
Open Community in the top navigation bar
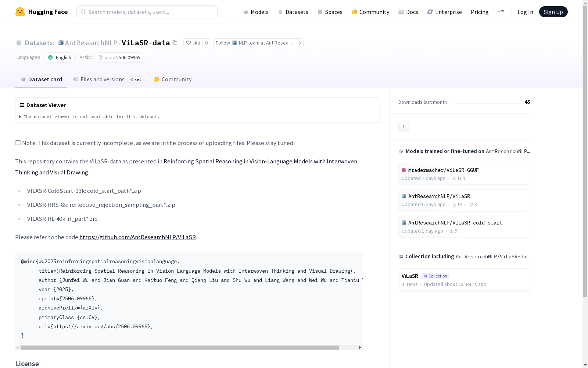tap(370, 12)
